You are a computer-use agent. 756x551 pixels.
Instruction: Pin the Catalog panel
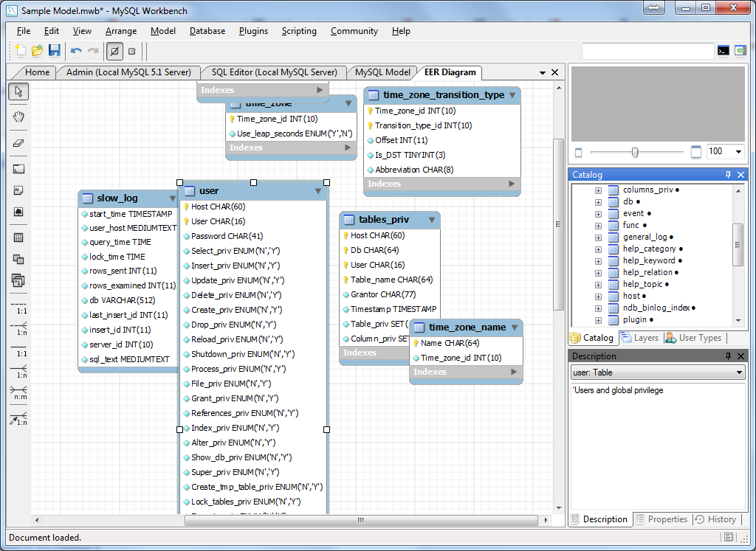(729, 175)
